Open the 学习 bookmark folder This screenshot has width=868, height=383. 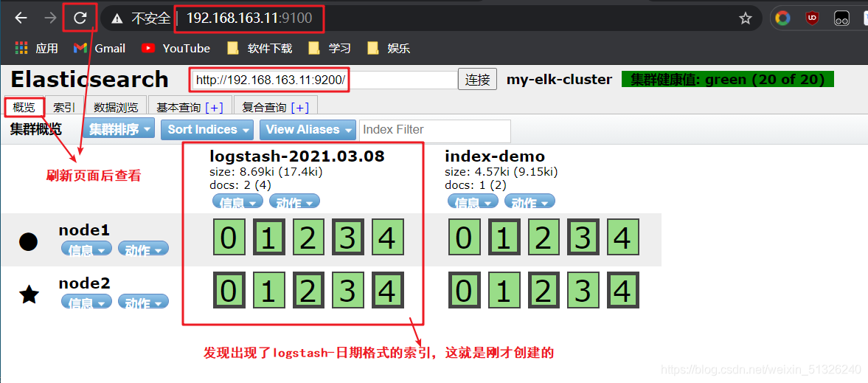click(x=330, y=48)
